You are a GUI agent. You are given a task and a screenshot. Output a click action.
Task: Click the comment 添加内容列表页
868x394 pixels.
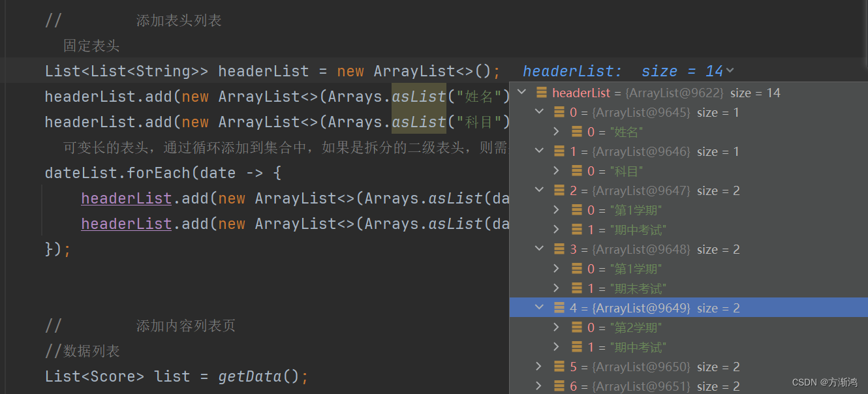pos(186,326)
